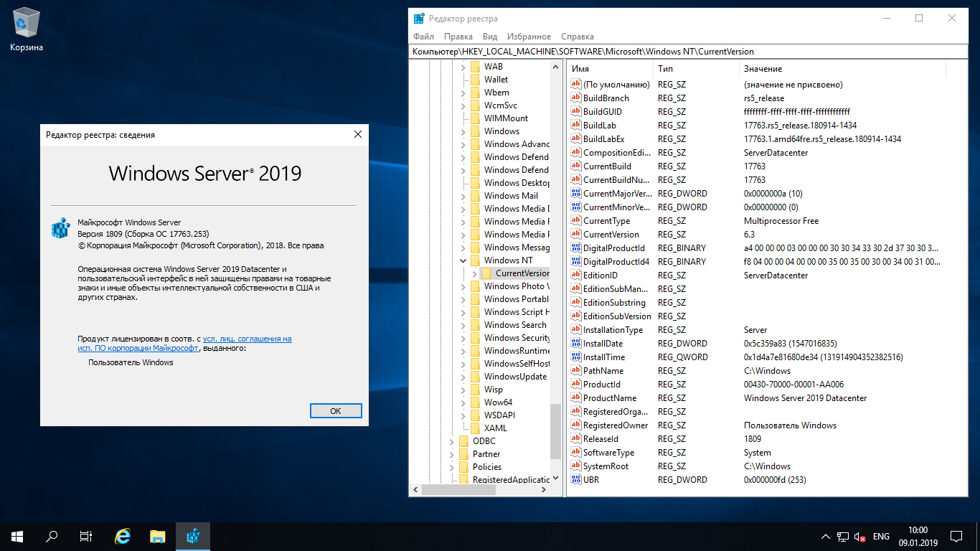Click Registry Editor title bar icon
The image size is (980, 551).
[420, 18]
